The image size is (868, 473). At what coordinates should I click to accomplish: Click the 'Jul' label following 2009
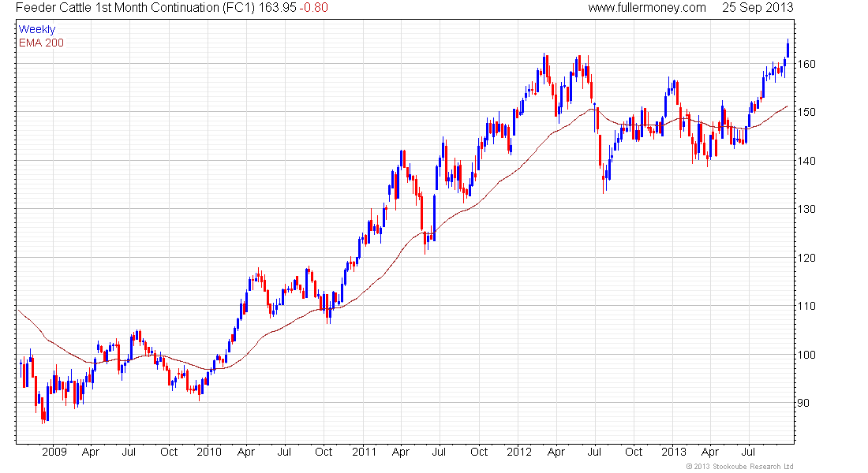point(129,452)
